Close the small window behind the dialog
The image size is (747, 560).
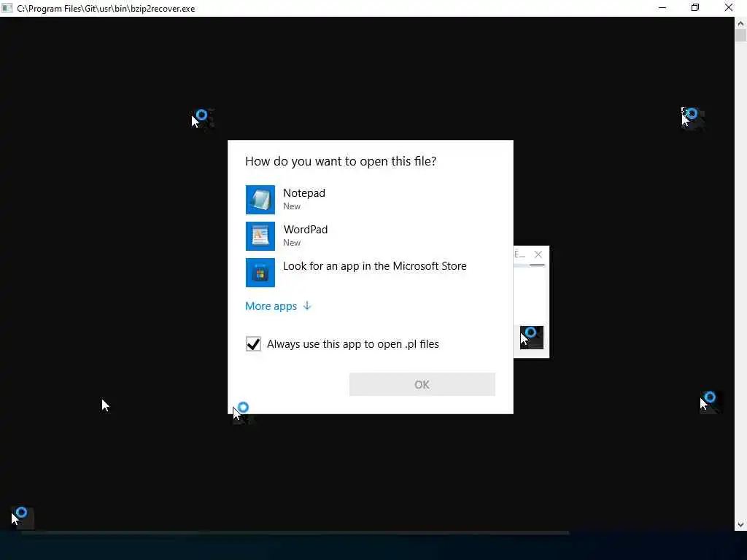tap(538, 254)
